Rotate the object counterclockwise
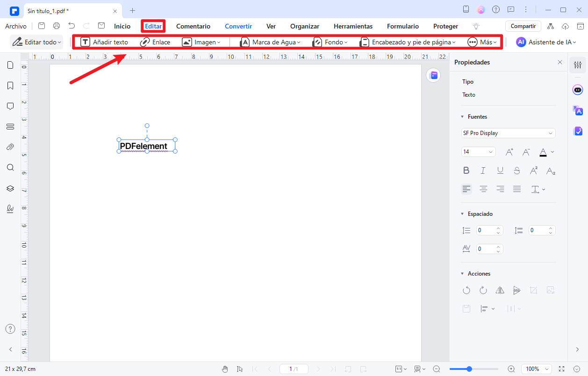 [x=466, y=290]
